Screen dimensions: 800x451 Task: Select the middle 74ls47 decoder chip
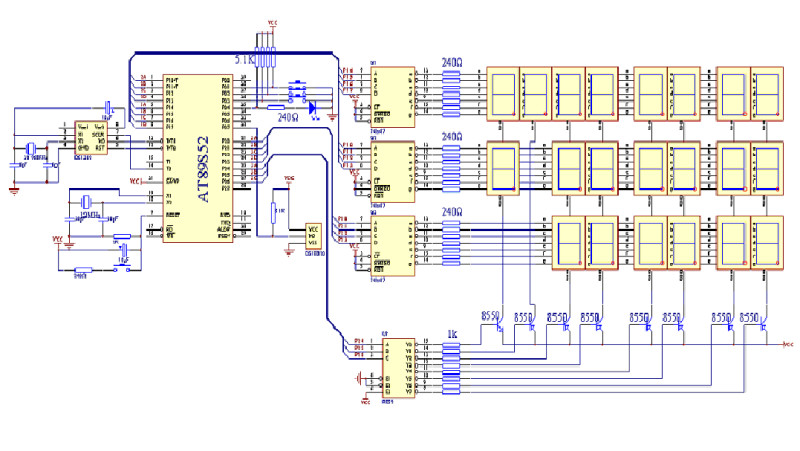pos(392,171)
